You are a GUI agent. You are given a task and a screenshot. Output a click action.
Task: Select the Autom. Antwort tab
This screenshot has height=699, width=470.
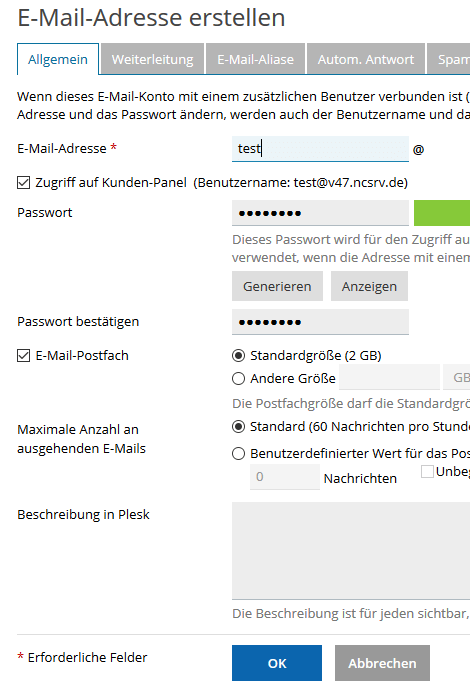(x=366, y=59)
